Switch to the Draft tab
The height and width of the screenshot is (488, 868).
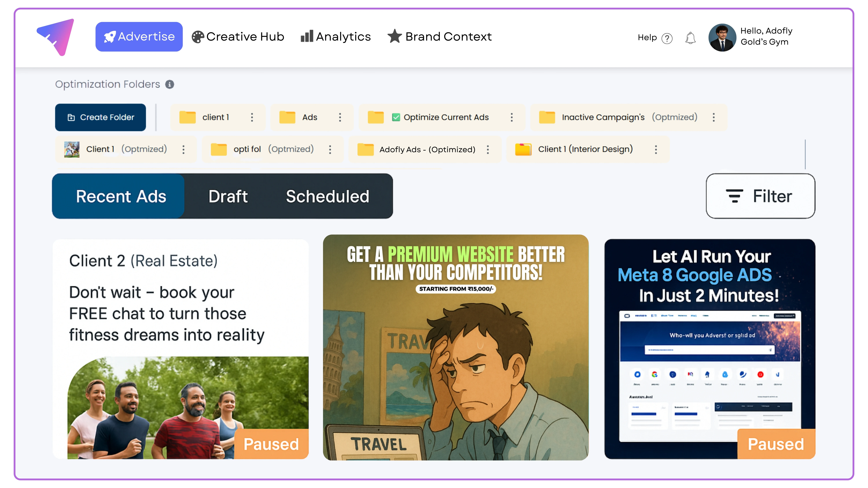[x=228, y=196]
